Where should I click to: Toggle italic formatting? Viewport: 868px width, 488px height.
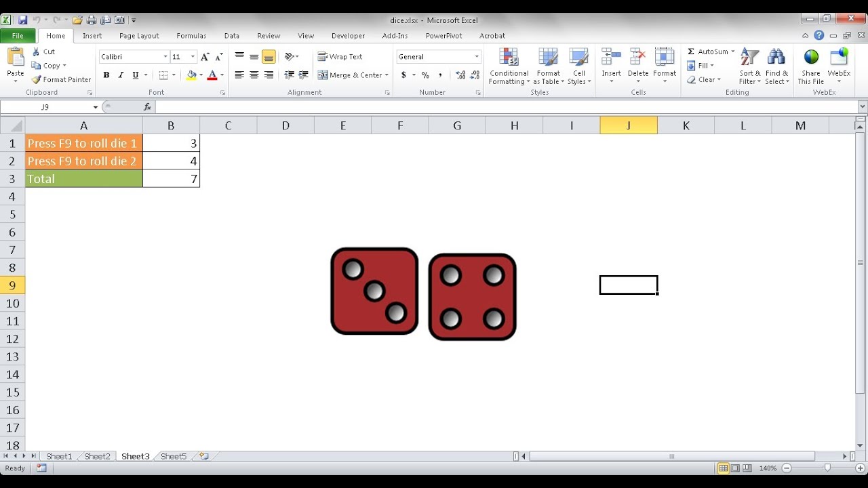click(x=121, y=75)
